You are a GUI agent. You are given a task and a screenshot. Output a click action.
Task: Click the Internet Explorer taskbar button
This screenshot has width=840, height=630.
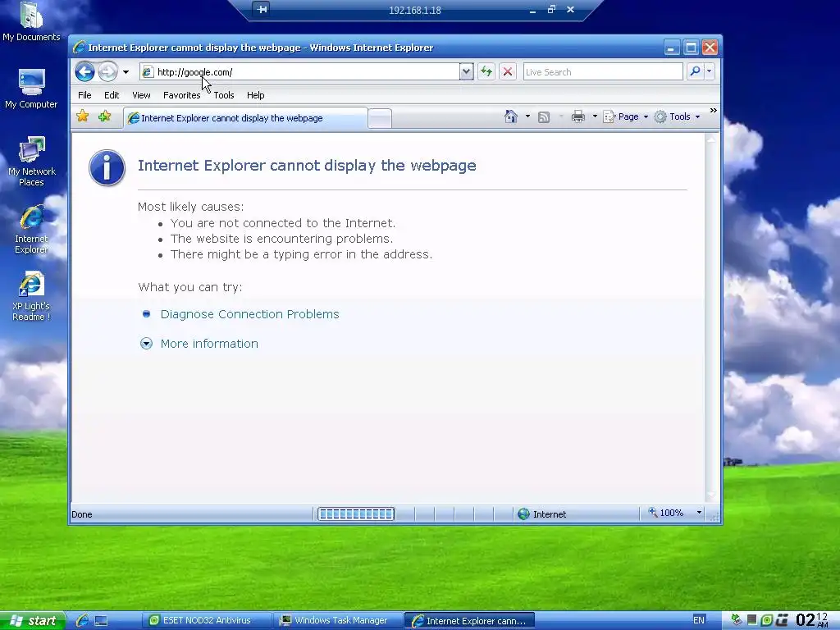[x=469, y=621]
